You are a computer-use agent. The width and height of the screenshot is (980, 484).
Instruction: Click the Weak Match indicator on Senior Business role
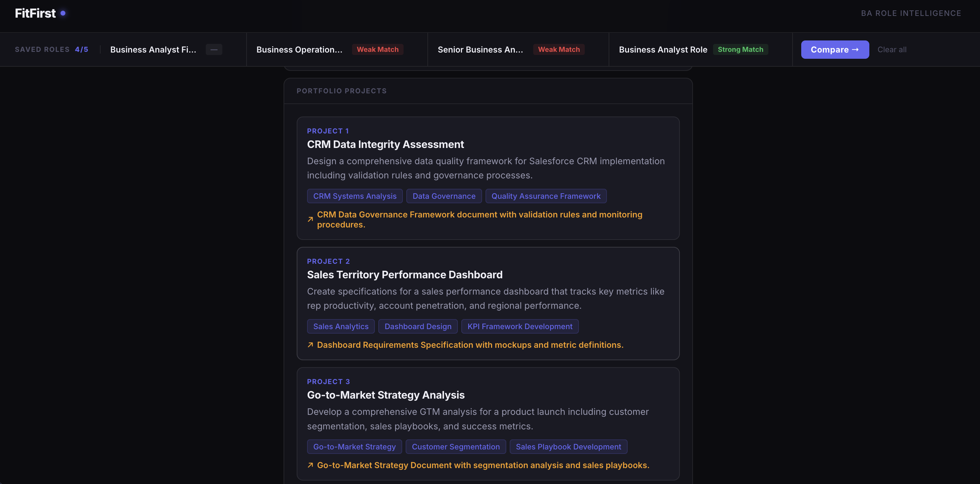tap(558, 49)
